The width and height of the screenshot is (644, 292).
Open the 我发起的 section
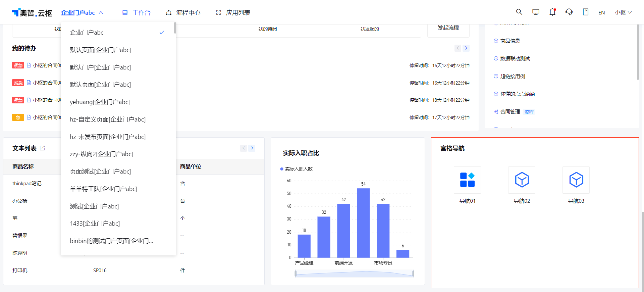(x=370, y=29)
